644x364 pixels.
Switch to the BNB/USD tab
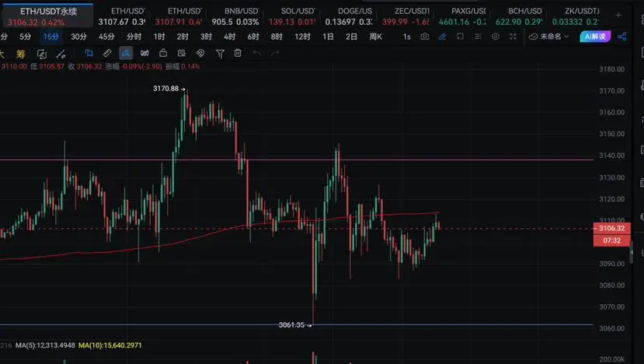coord(235,16)
